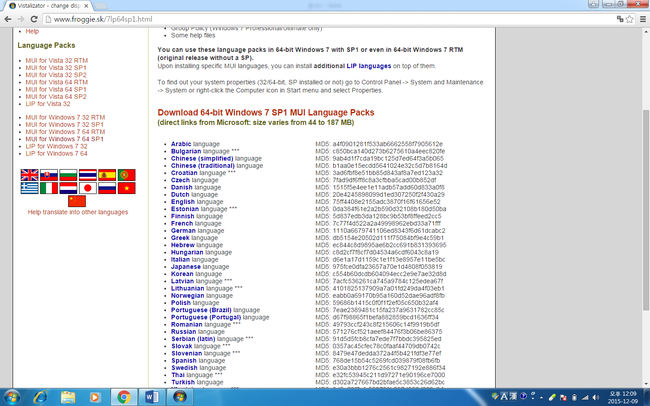The image size is (650, 406).
Task: Click the Action Center flag tray icon
Action: point(563,397)
